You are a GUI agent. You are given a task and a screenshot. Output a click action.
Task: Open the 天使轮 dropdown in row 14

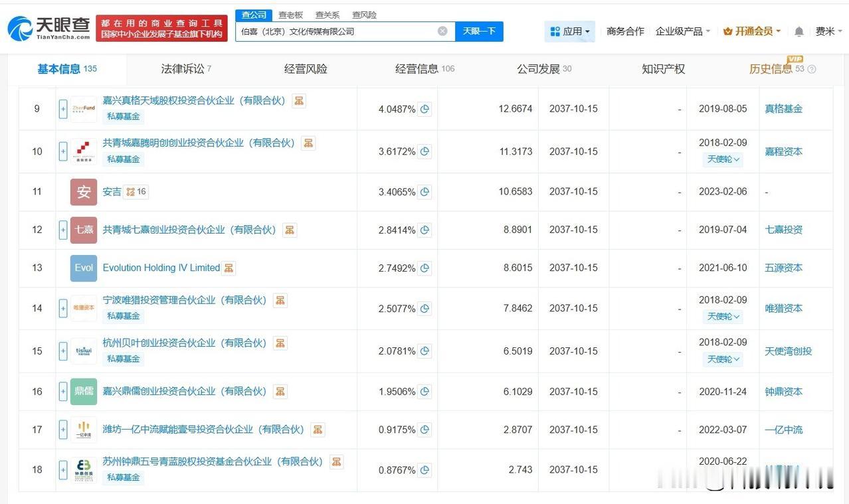pyautogui.click(x=723, y=316)
